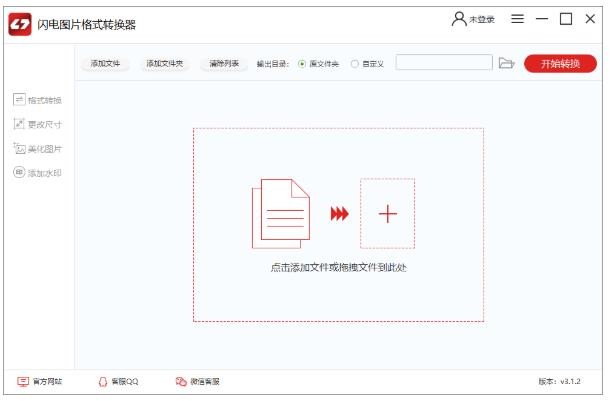Click the 添加文件 button
This screenshot has width=610, height=401.
pyautogui.click(x=105, y=63)
